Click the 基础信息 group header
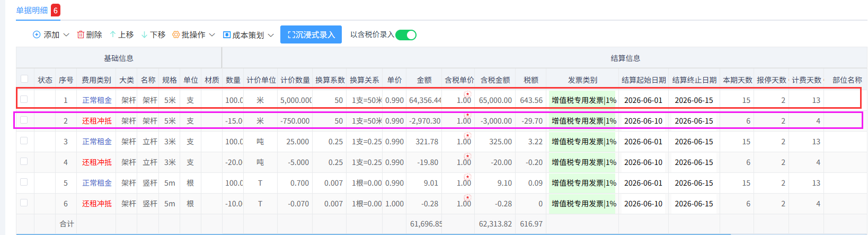Viewport: 868px width, 235px height. click(119, 58)
